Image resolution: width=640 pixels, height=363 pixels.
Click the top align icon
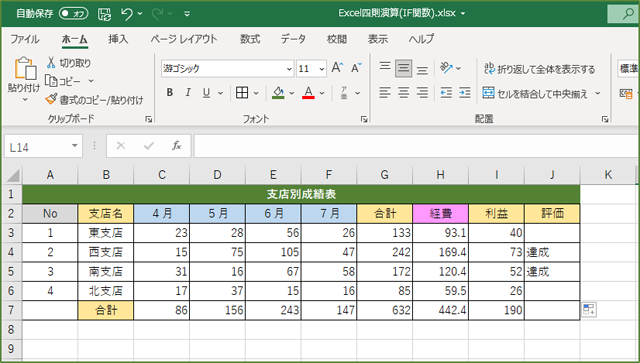384,67
